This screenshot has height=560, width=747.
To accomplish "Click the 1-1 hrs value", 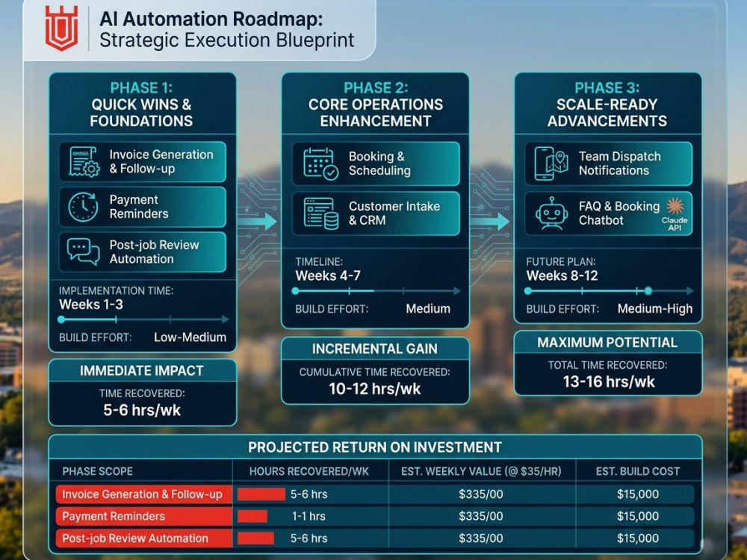I will coord(309,516).
